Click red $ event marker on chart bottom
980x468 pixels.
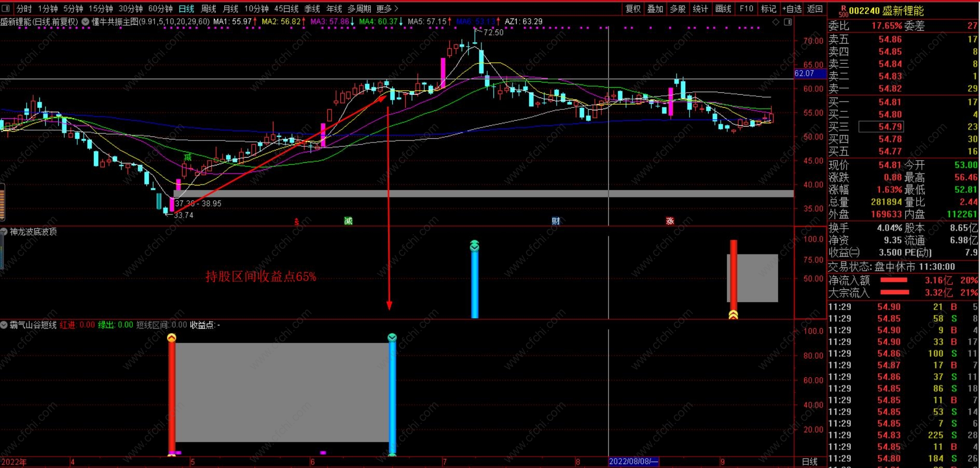tap(297, 221)
